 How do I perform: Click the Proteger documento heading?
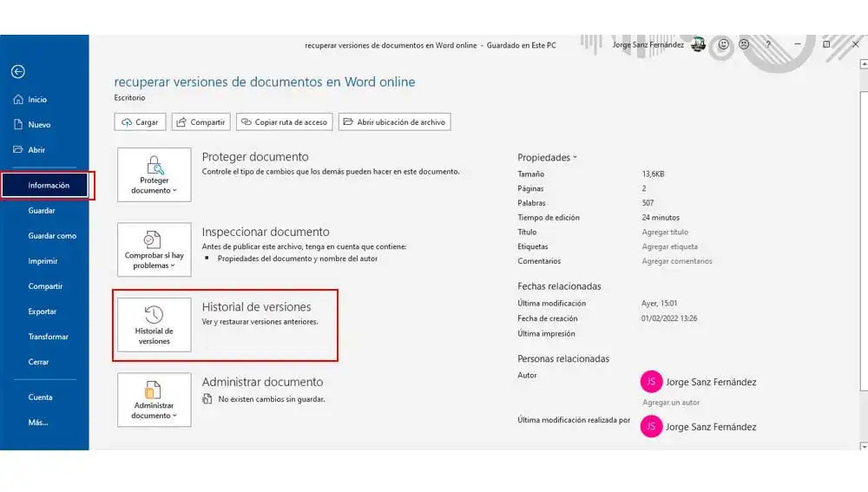tap(255, 156)
